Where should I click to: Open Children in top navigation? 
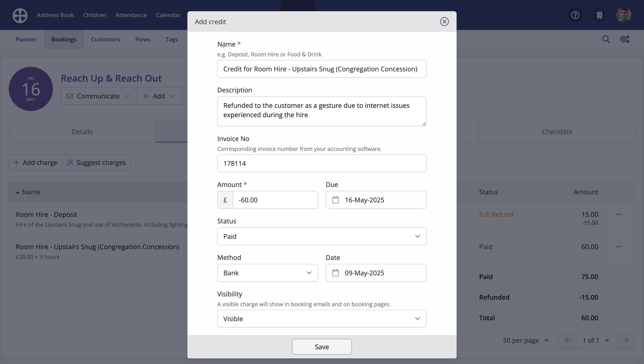click(94, 15)
